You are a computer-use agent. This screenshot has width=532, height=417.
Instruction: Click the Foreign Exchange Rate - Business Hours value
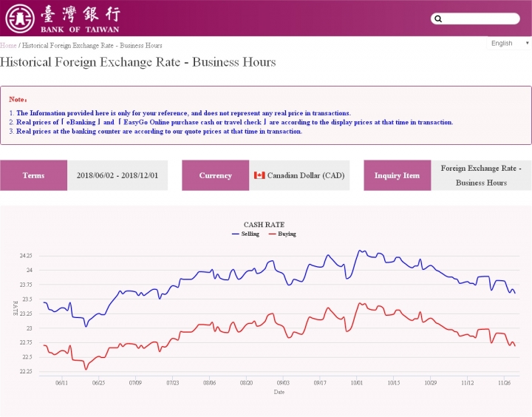point(481,175)
